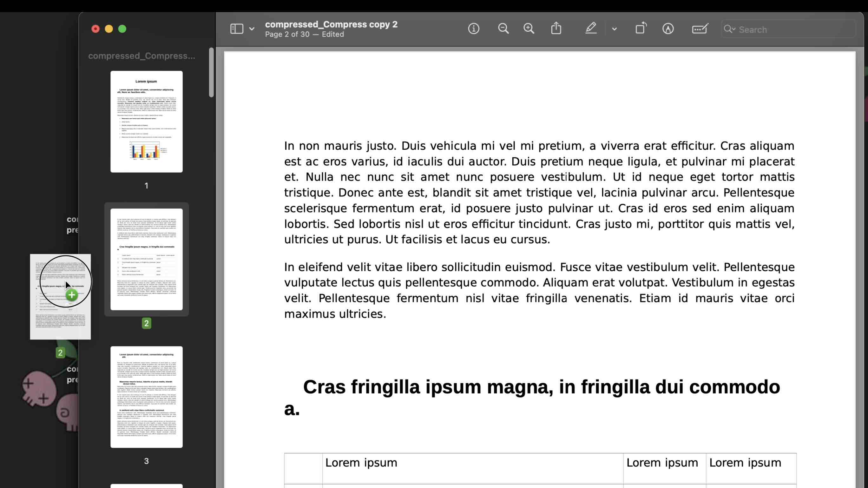Zoom out of the document
The image size is (868, 488).
pyautogui.click(x=503, y=29)
